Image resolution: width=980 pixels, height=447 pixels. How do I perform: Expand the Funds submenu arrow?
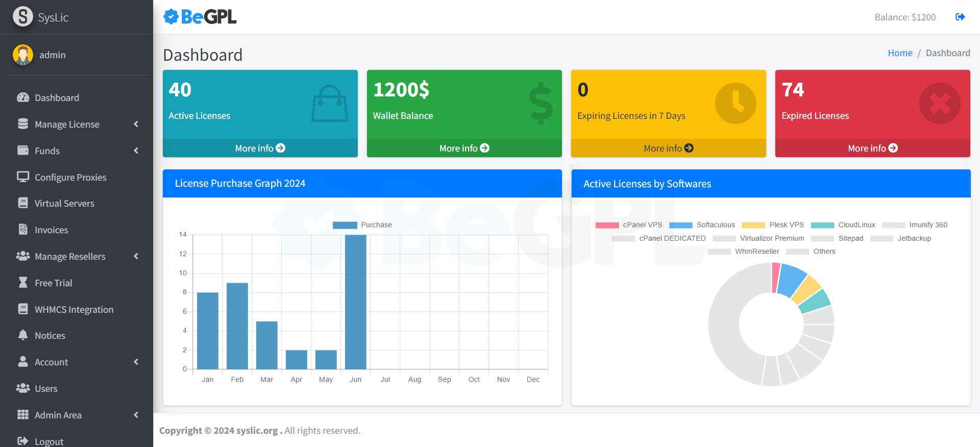[x=136, y=151]
